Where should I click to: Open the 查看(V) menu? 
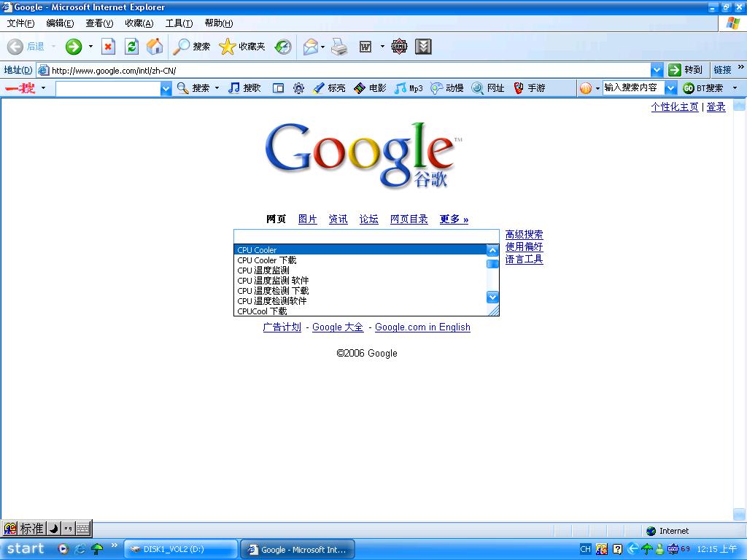click(99, 23)
